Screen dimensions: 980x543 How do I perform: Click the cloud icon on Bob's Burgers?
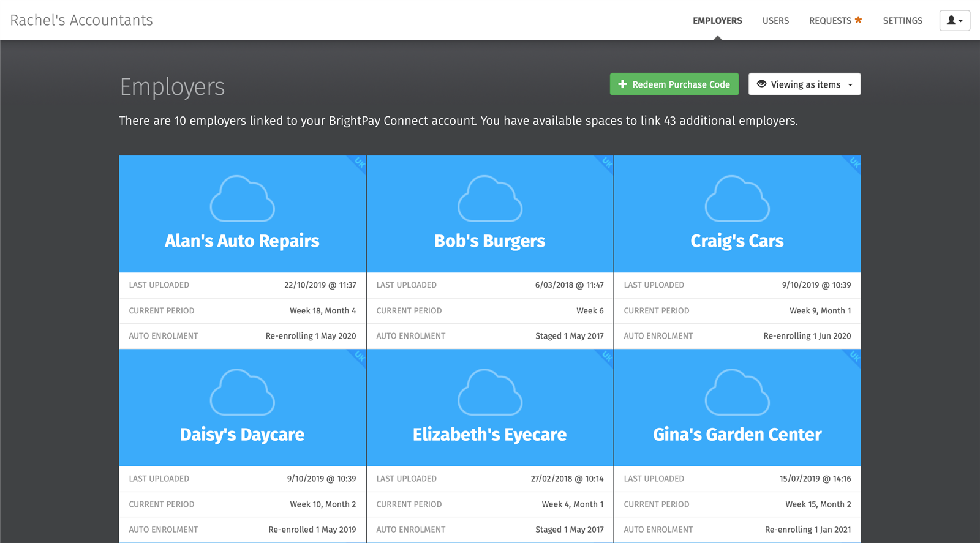[x=489, y=199]
